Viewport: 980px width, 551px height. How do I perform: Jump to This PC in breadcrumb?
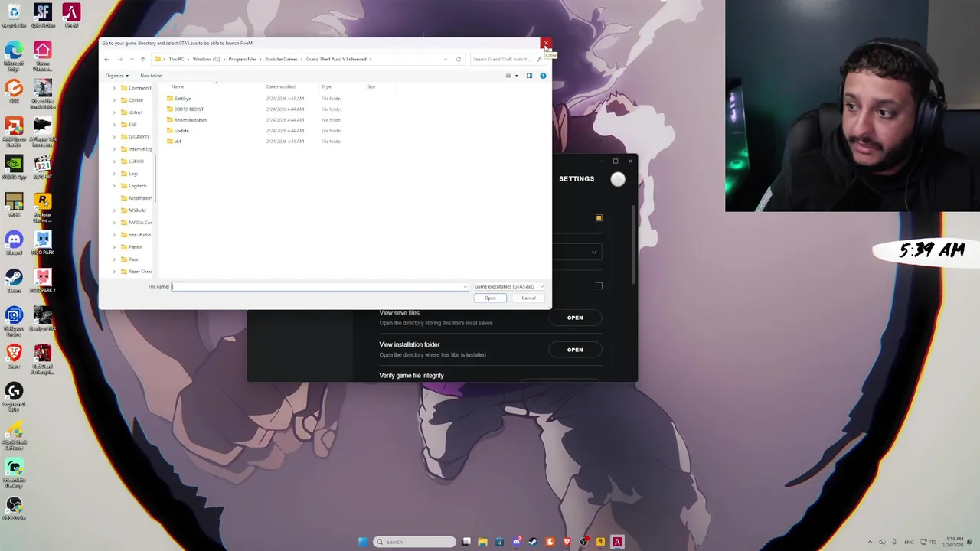click(176, 59)
